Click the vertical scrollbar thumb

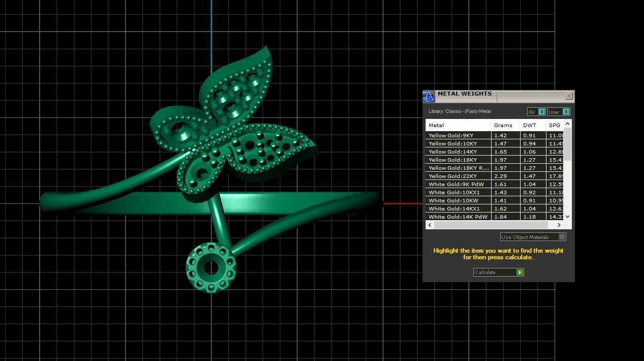tap(568, 144)
